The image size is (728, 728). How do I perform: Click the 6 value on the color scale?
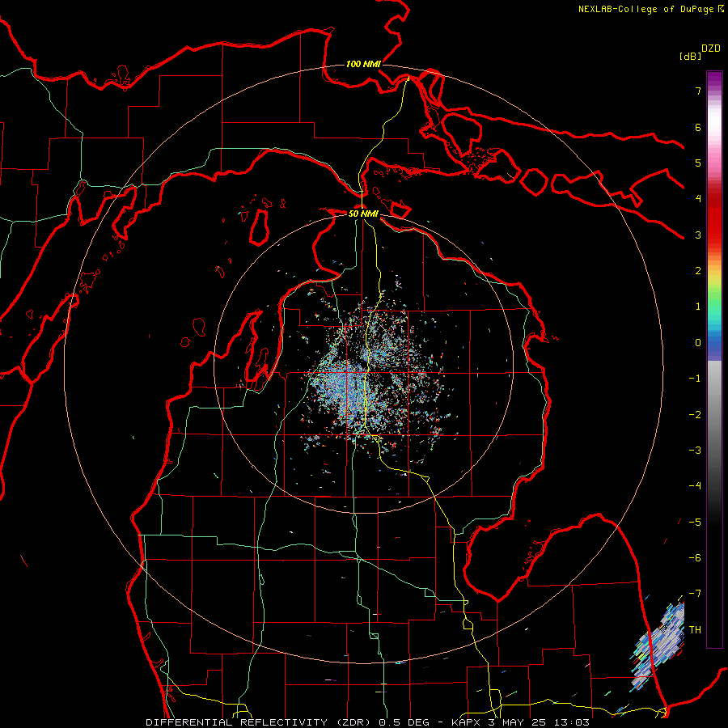pyautogui.click(x=698, y=127)
